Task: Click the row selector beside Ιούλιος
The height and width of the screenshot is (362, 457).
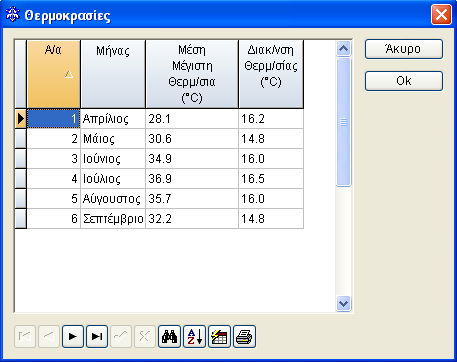Action: 21,179
